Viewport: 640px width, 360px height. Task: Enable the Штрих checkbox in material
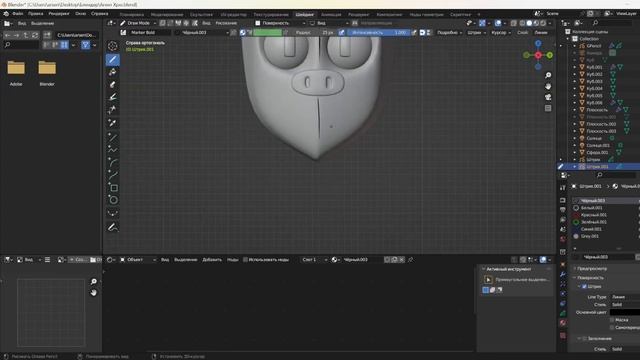click(x=584, y=287)
